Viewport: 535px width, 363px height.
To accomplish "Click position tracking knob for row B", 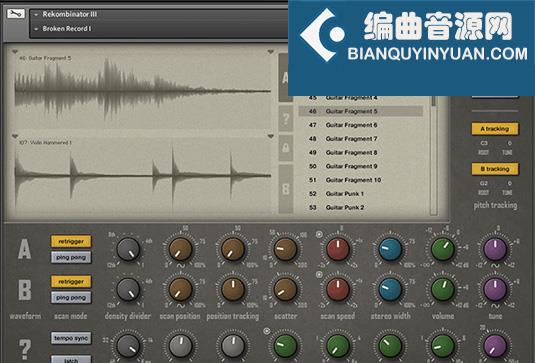I will click(233, 290).
